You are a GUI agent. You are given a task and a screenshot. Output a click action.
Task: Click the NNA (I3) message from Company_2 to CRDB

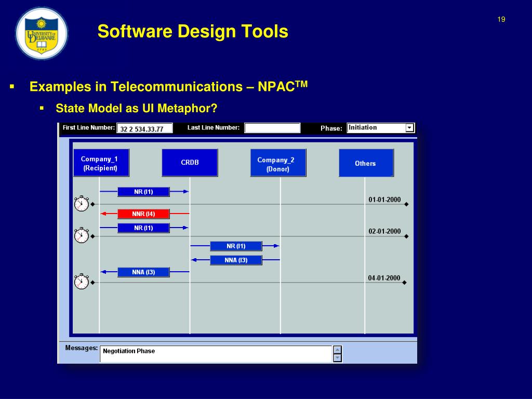pos(236,260)
